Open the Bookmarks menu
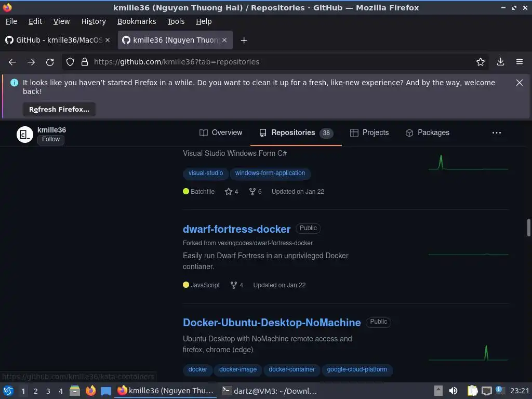This screenshot has height=399, width=532. tap(137, 21)
